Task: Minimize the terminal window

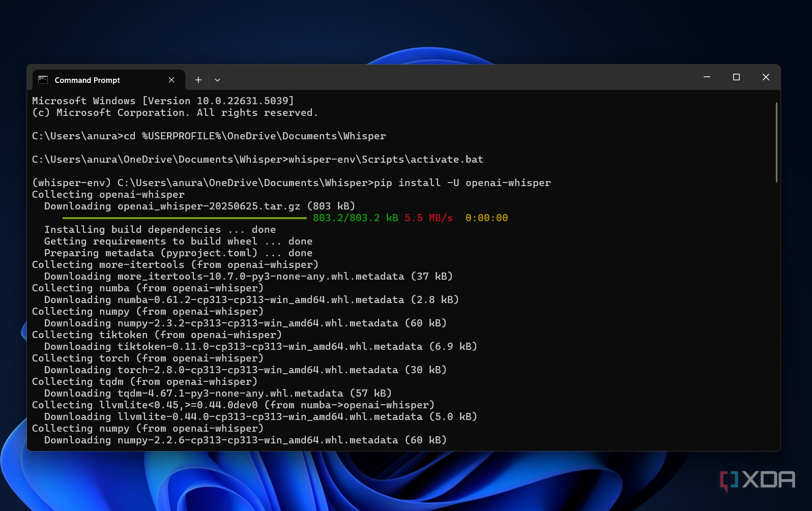Action: (x=707, y=77)
